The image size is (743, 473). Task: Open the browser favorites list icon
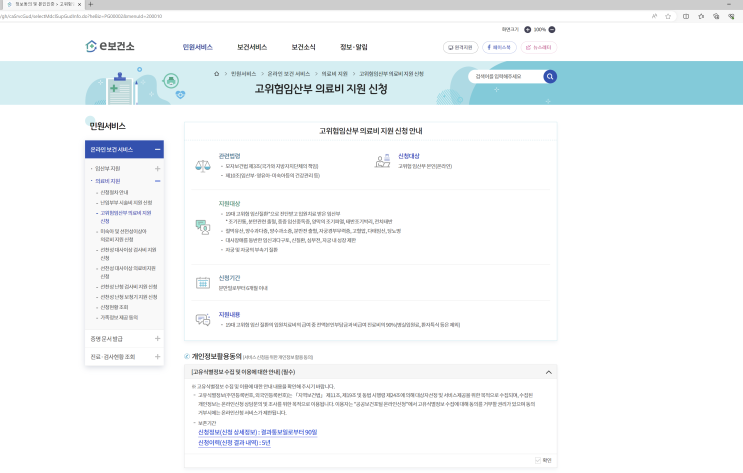coord(701,16)
